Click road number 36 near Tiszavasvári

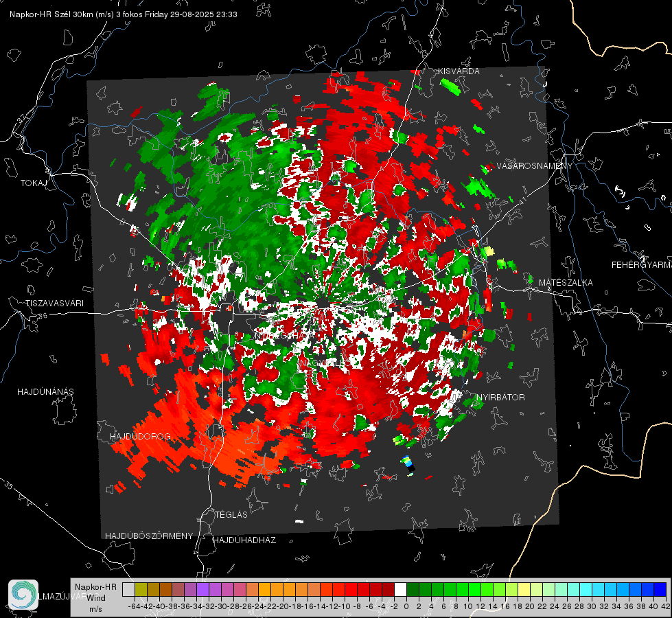click(43, 316)
